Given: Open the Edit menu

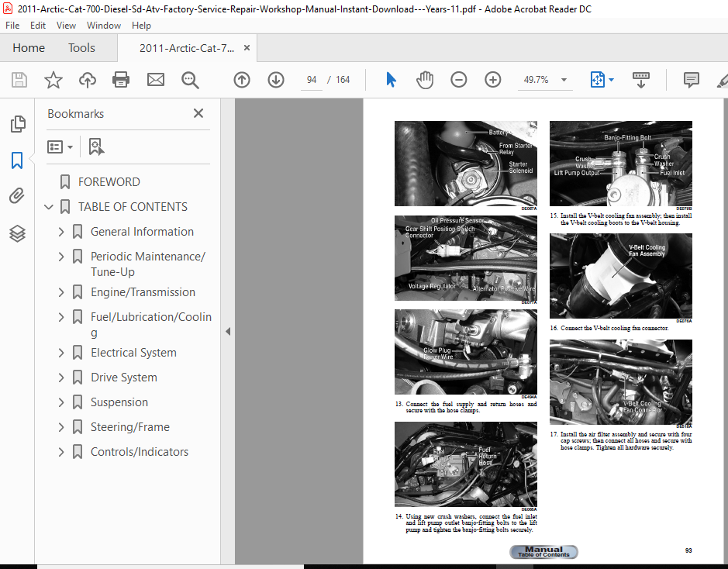Looking at the screenshot, I should coord(38,26).
